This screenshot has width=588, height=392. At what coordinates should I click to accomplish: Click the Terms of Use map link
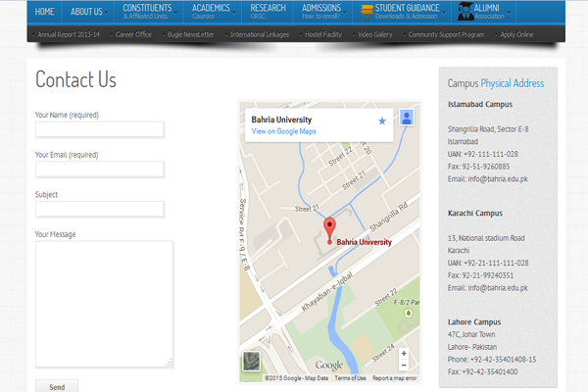[350, 378]
